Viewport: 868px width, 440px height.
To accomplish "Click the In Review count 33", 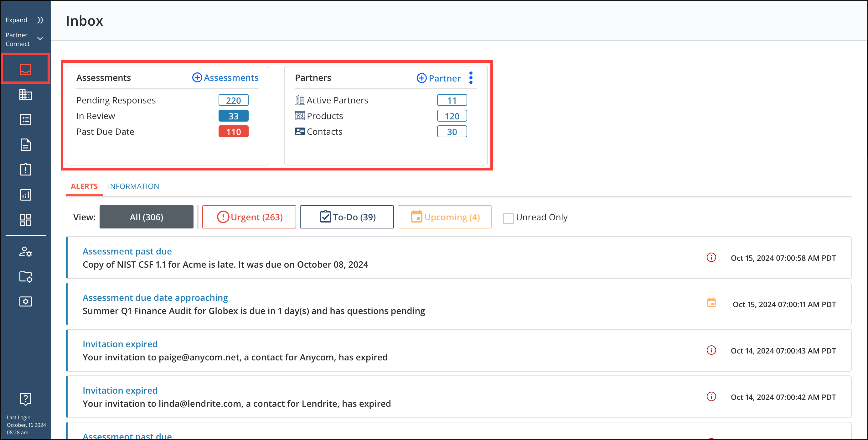I will click(234, 116).
